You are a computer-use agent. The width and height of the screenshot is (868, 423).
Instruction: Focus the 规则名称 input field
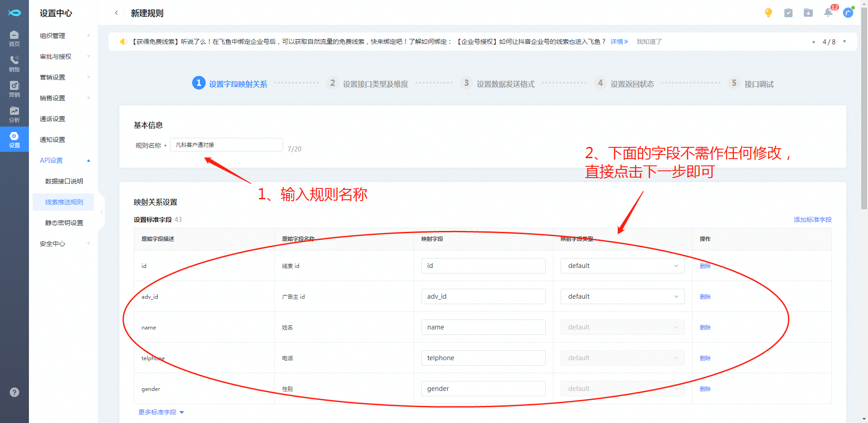pos(226,145)
